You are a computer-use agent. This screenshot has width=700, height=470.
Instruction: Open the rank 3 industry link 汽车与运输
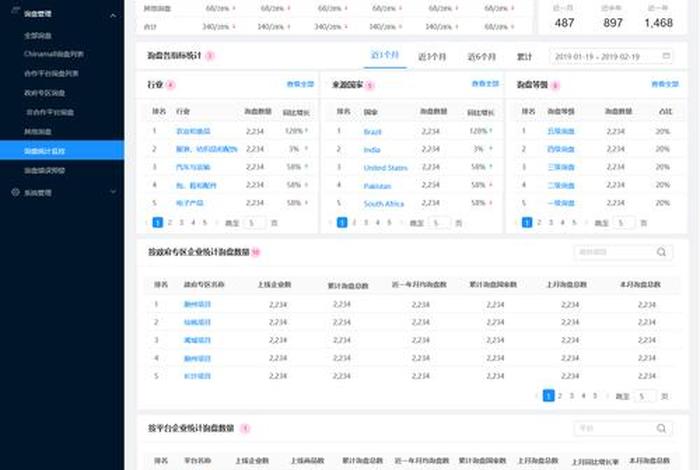coord(193,167)
